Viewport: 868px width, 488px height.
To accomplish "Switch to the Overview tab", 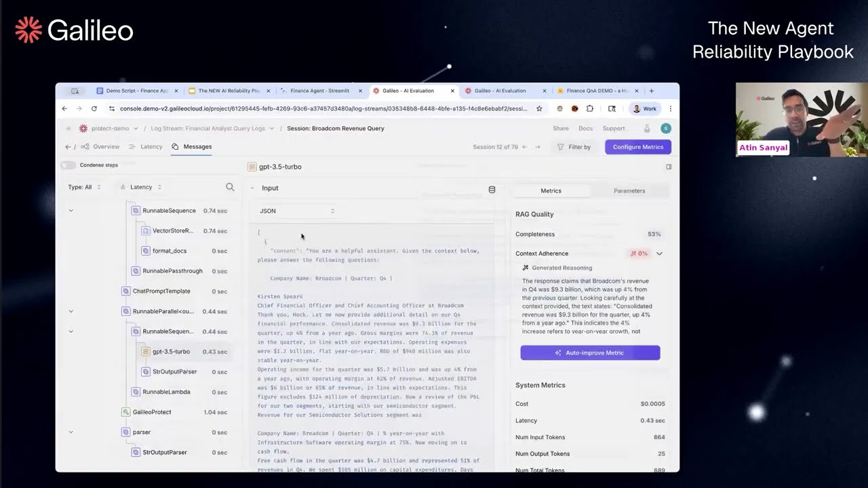I will [100, 146].
